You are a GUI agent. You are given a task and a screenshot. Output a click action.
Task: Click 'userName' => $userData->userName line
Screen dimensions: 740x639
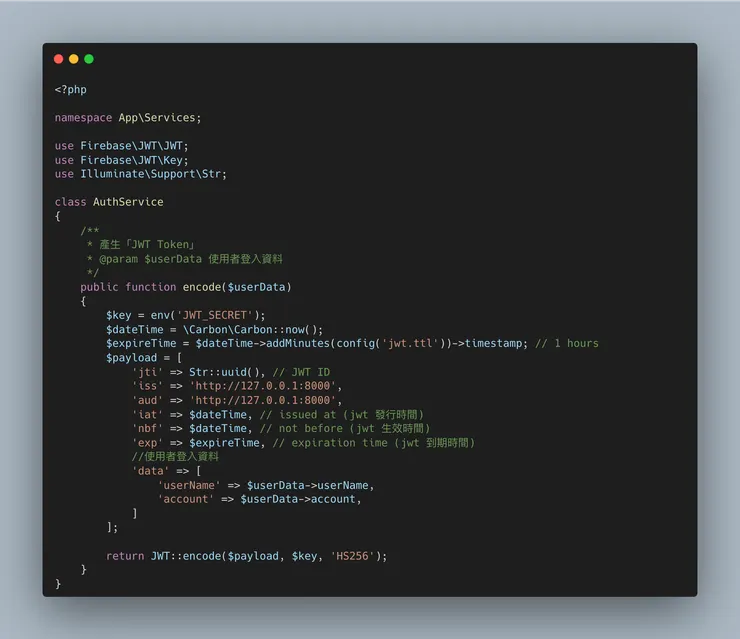tap(266, 485)
